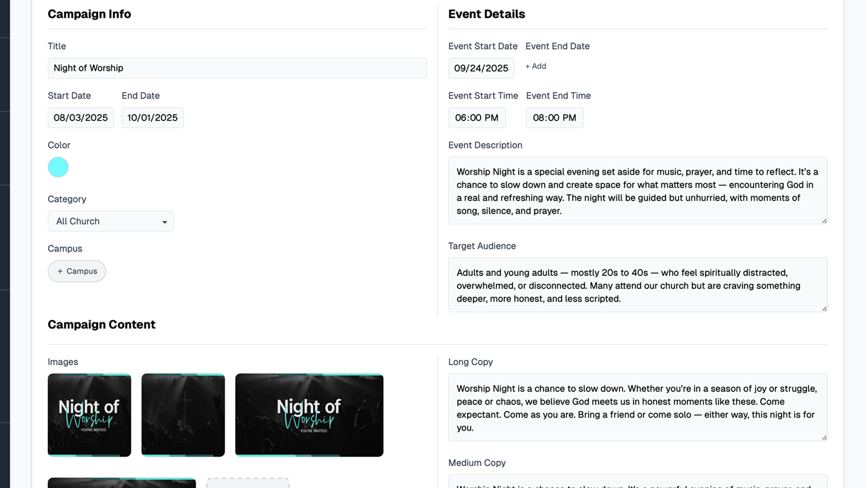
Task: Click + Add for Event End Date
Action: (535, 66)
